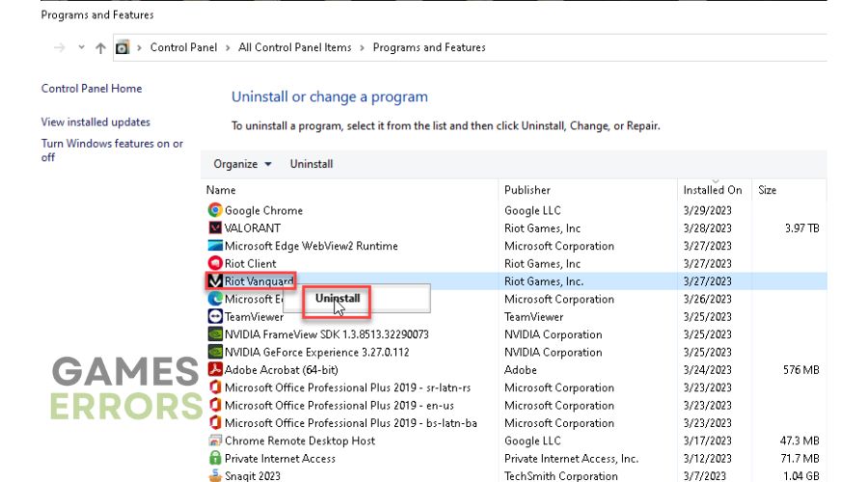
Task: Sort list by Installed On column
Action: (713, 190)
